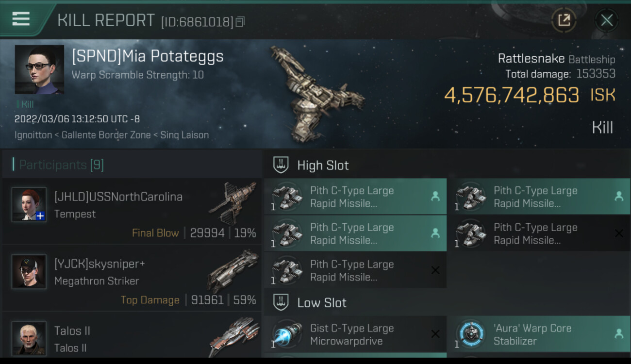Open USSNorthCarolina's pilot portrait
The image size is (631, 364).
tap(29, 205)
